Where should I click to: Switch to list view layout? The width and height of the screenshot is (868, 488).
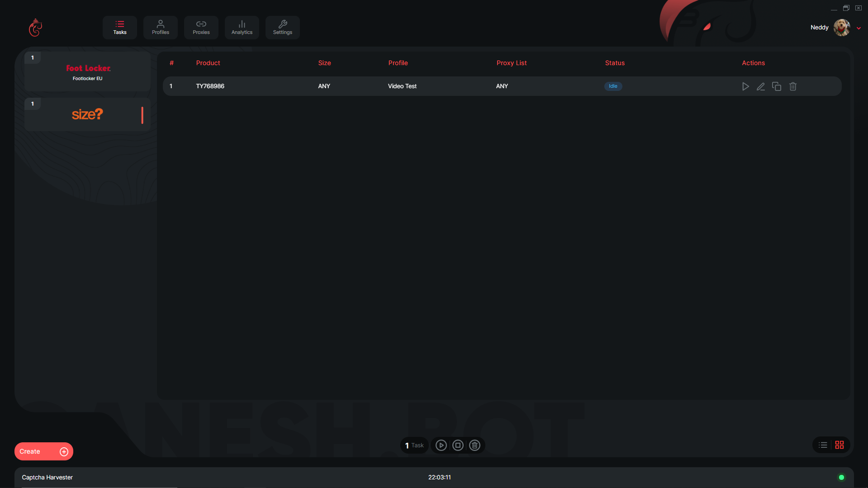tap(823, 445)
